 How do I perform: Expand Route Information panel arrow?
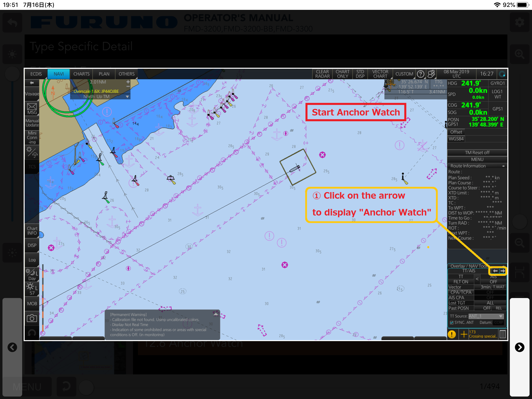click(x=503, y=166)
